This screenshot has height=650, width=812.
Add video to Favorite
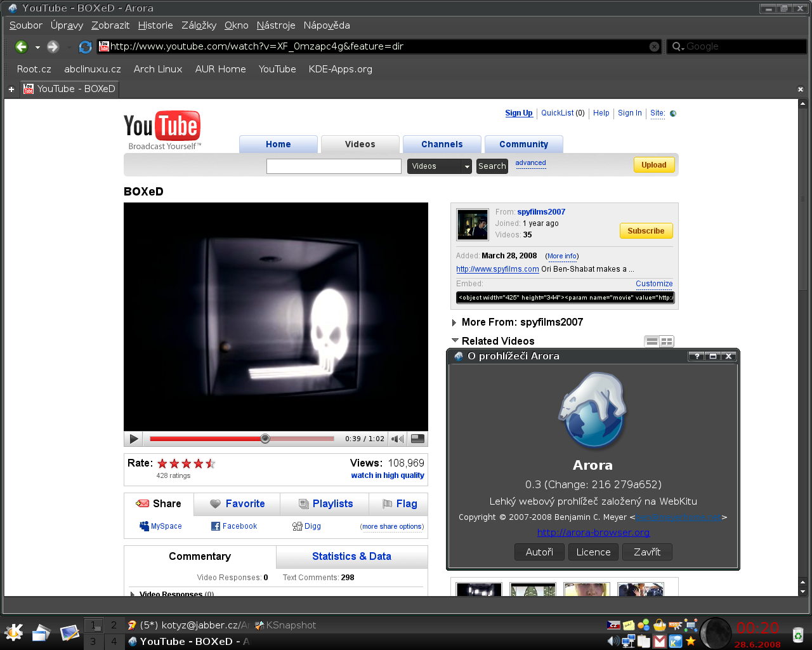coord(237,504)
